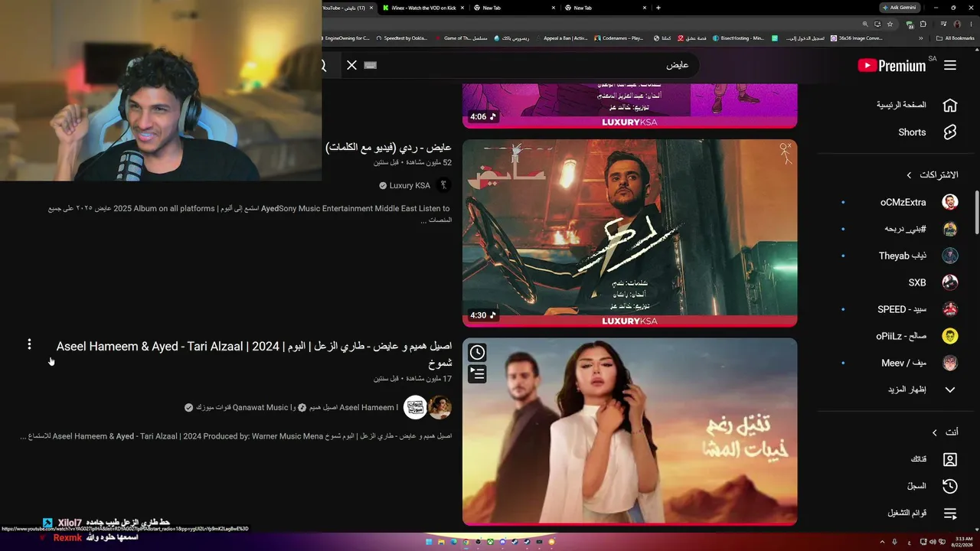The width and height of the screenshot is (980, 551).
Task: Open the Aseel Hameem channel avatar
Action: (x=439, y=407)
